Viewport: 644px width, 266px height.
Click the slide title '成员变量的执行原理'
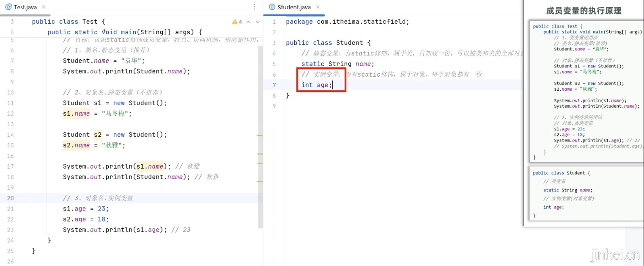pos(584,11)
